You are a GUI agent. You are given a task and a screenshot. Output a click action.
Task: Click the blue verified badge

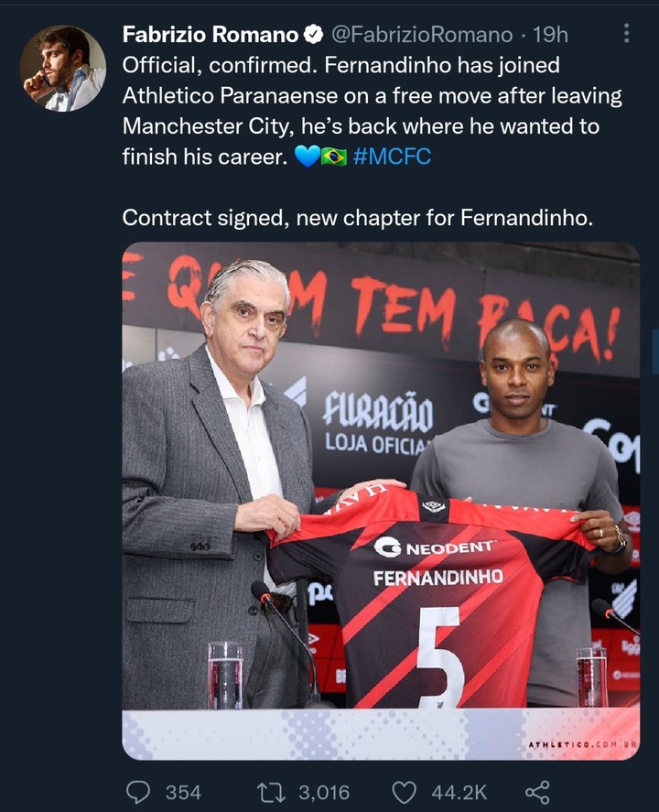(x=313, y=35)
